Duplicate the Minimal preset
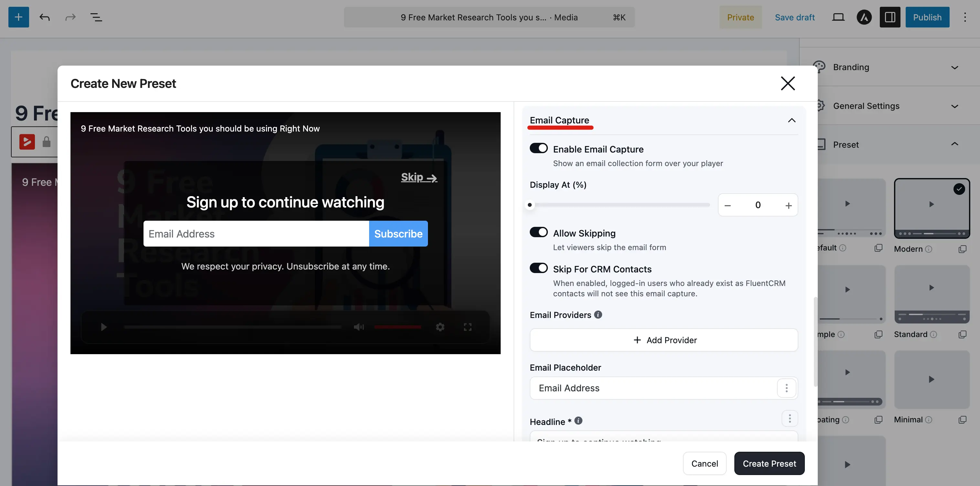Viewport: 980px width, 486px height. (x=962, y=420)
